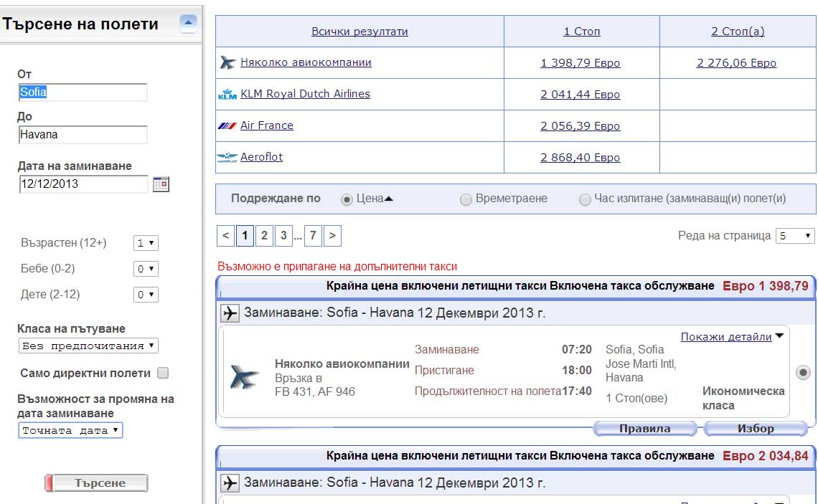Open the Бебе (0-2) count dropdown

tap(146, 269)
